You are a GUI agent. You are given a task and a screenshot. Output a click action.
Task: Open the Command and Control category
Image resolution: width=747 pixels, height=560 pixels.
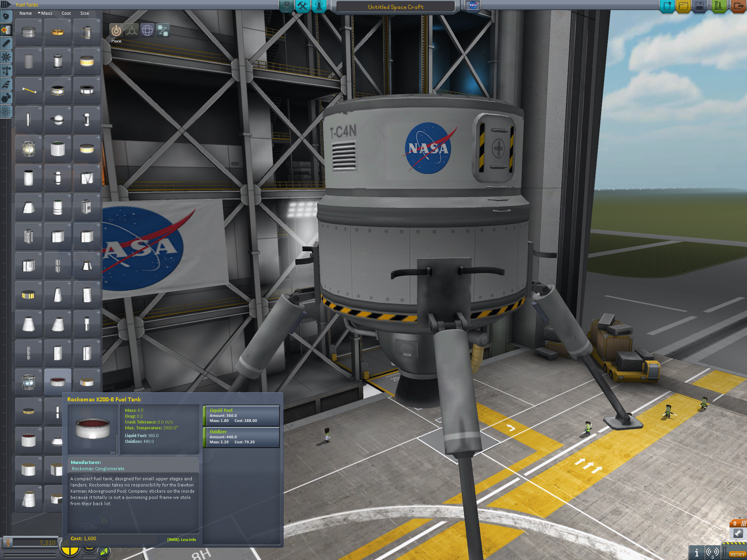tap(6, 57)
